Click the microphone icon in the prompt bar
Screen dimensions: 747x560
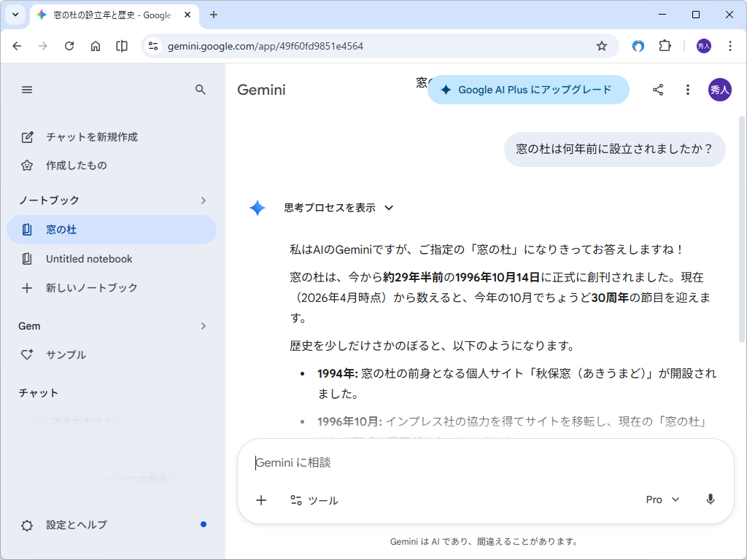pos(710,499)
